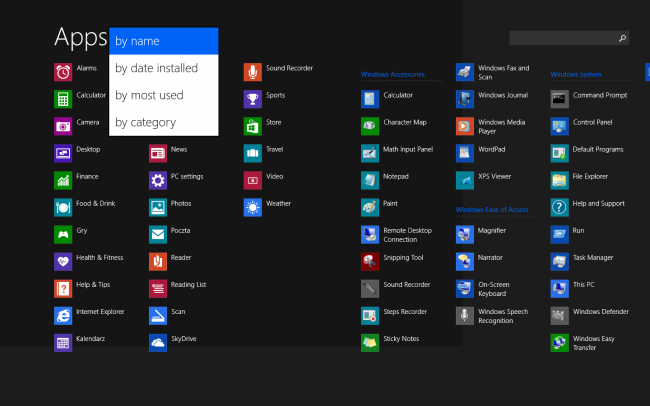The image size is (650, 406).
Task: Open Remote Desktop Connection entry
Action: click(x=397, y=235)
